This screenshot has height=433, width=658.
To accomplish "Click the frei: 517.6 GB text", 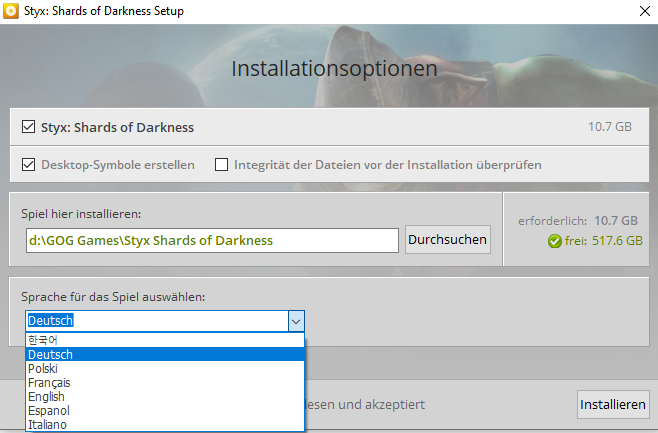I will click(x=603, y=241).
